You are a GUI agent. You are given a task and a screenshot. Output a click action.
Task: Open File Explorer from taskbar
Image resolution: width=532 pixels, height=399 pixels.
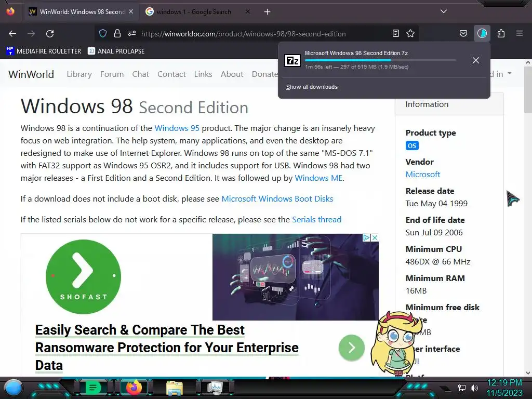pyautogui.click(x=175, y=388)
